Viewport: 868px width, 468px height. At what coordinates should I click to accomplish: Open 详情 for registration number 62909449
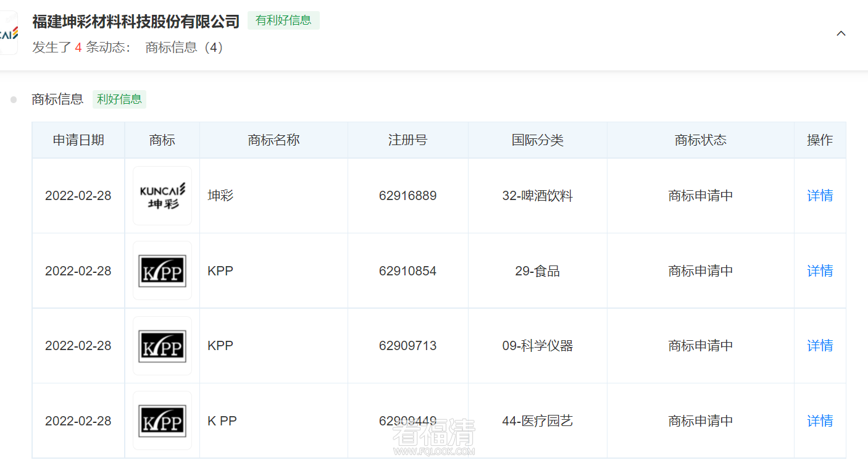click(x=819, y=420)
